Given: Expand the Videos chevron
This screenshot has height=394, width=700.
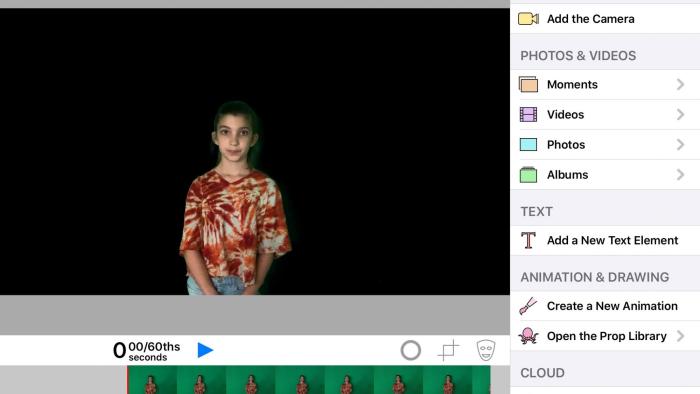Looking at the screenshot, I should (680, 115).
